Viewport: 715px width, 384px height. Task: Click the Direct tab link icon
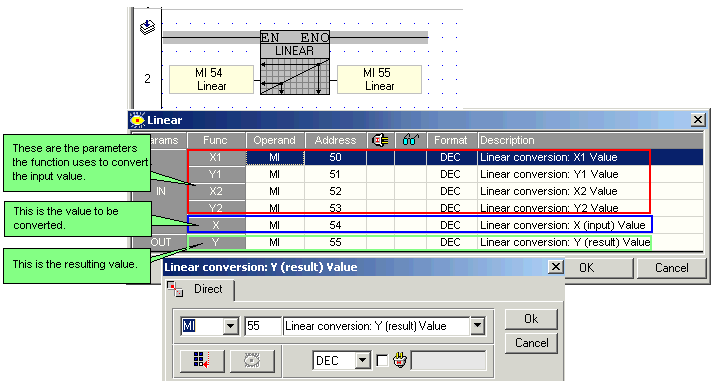[x=175, y=289]
